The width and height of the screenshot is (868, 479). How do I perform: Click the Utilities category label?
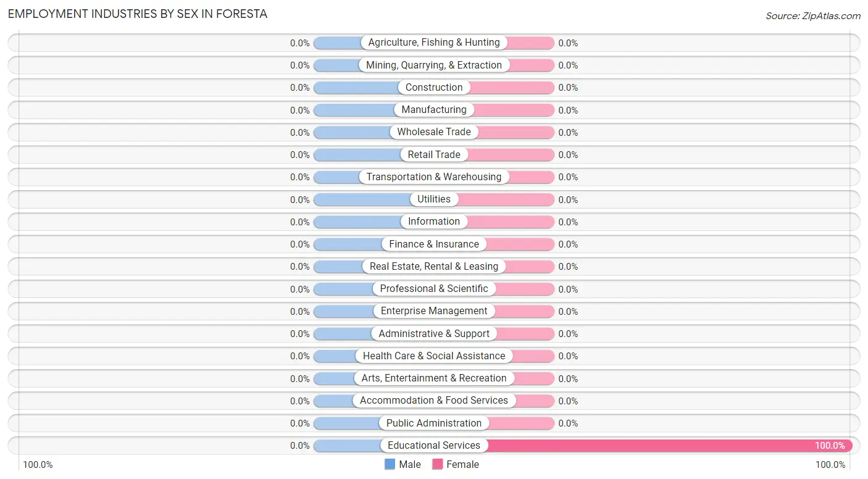(434, 199)
